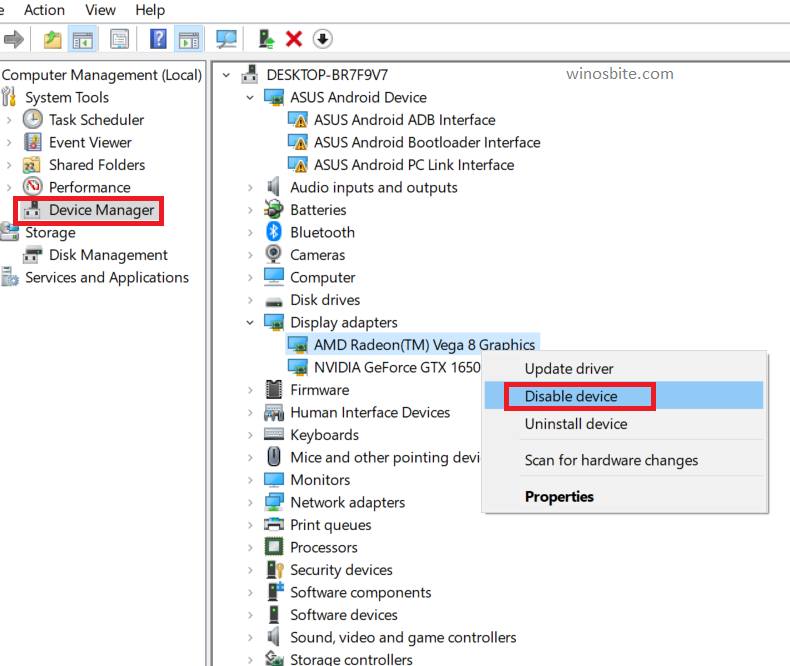
Task: Open the View menu
Action: (100, 10)
